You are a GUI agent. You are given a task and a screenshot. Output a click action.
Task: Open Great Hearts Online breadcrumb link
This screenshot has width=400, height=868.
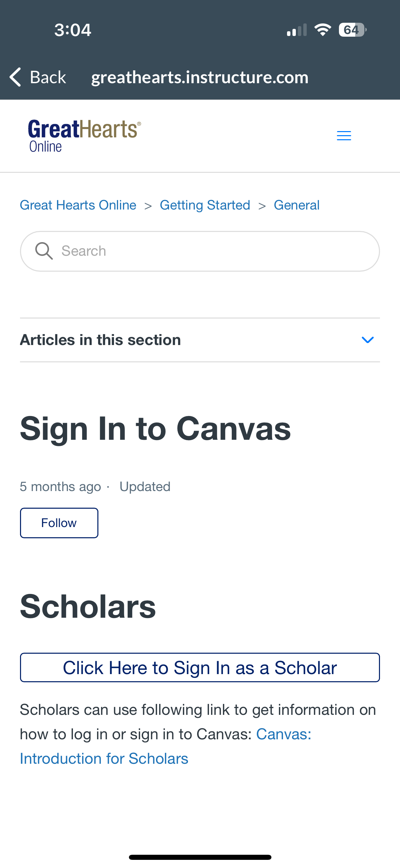tap(78, 205)
